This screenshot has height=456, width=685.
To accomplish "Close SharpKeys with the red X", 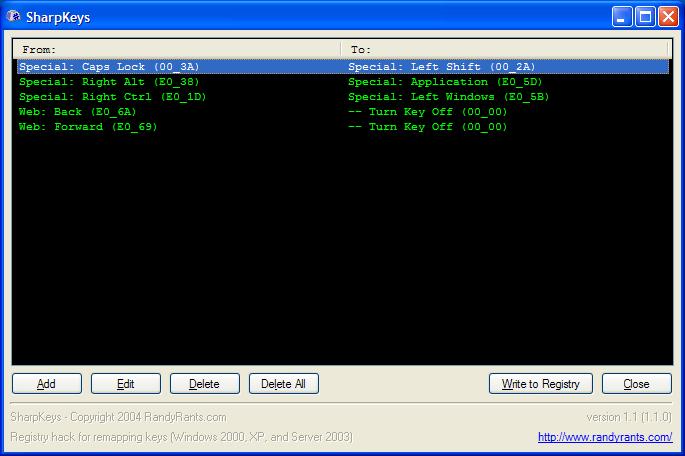I will pos(668,17).
